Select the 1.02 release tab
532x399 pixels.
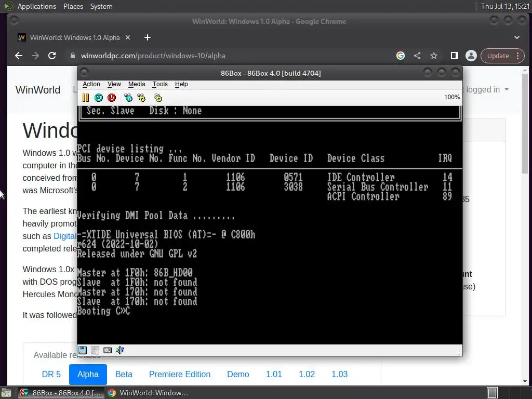point(307,374)
